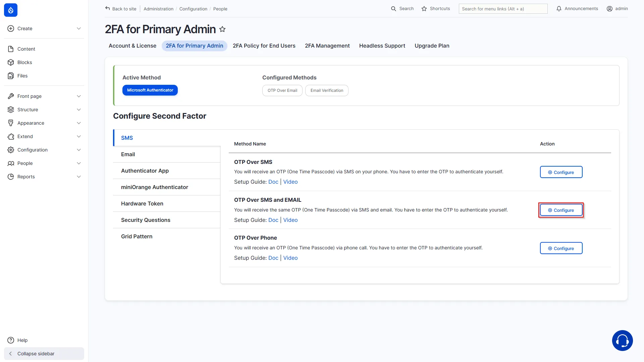Image resolution: width=644 pixels, height=362 pixels.
Task: Click the Front page wrench icon
Action: pyautogui.click(x=11, y=96)
